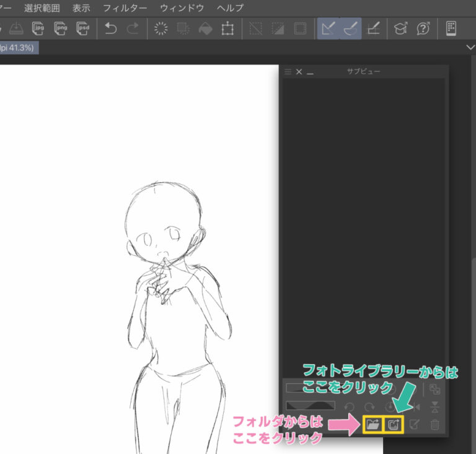Image resolution: width=476 pixels, height=454 pixels.
Task: Open the フィルター menu
Action: pos(125,8)
